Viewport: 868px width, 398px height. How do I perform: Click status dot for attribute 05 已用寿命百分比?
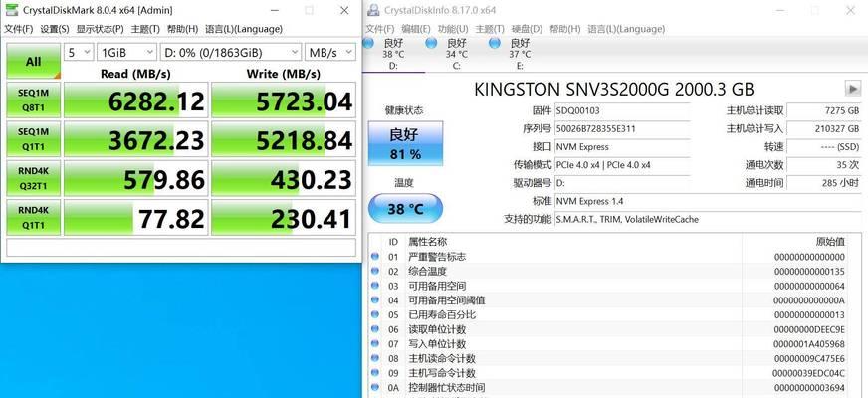pyautogui.click(x=374, y=314)
